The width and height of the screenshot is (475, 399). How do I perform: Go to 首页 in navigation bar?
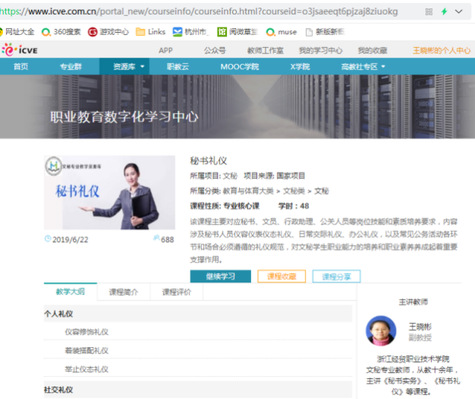pyautogui.click(x=21, y=67)
